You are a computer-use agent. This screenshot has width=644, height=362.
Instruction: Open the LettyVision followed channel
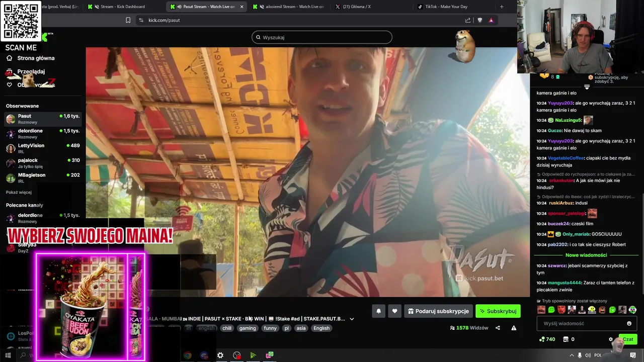tap(43, 148)
